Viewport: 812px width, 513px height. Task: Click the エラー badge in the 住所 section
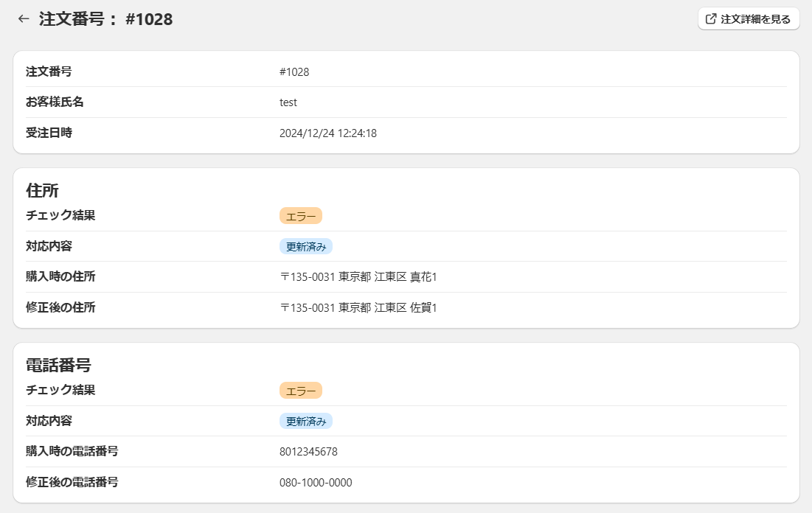coord(301,216)
